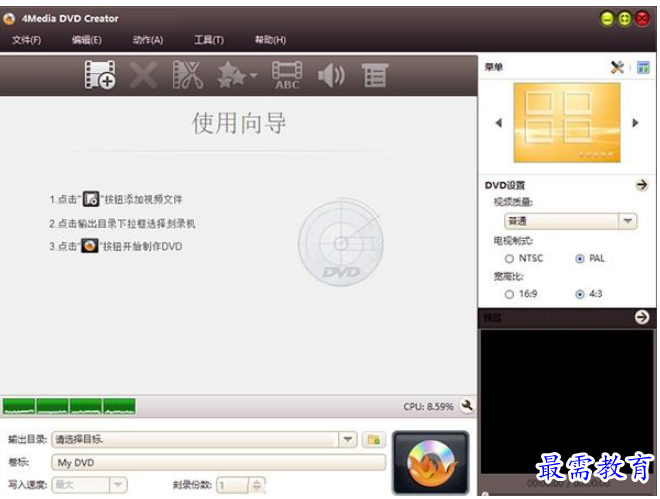Click the preview panel arrow button
The height and width of the screenshot is (499, 660).
tap(642, 317)
